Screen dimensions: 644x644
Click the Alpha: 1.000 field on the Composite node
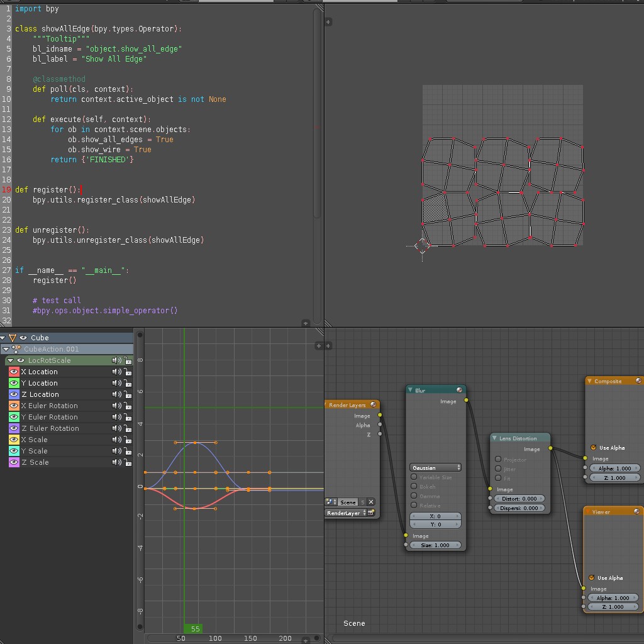click(x=614, y=468)
